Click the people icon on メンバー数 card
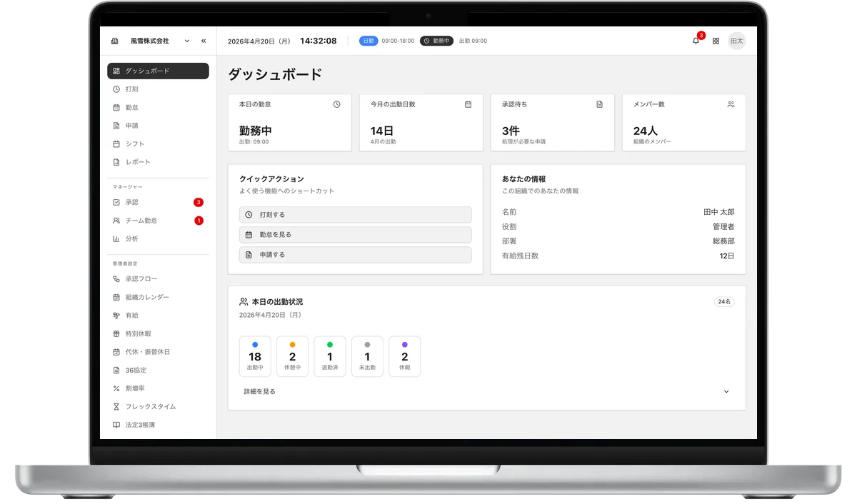Image resolution: width=857 pixels, height=504 pixels. 731,104
